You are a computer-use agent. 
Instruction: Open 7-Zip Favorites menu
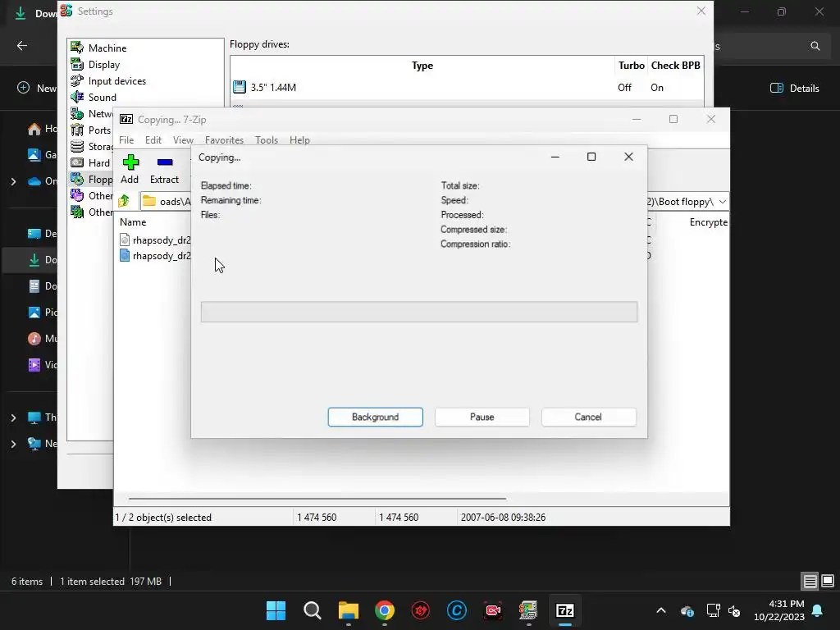pyautogui.click(x=225, y=140)
